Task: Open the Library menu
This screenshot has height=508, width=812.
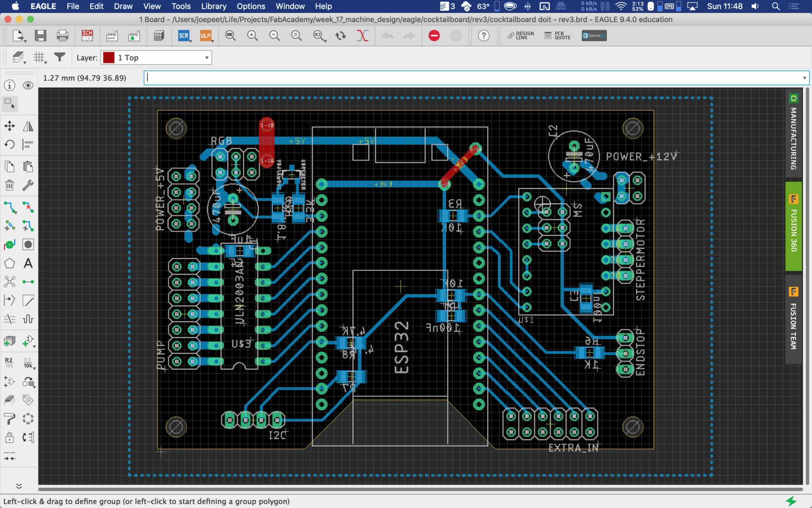Action: 214,6
